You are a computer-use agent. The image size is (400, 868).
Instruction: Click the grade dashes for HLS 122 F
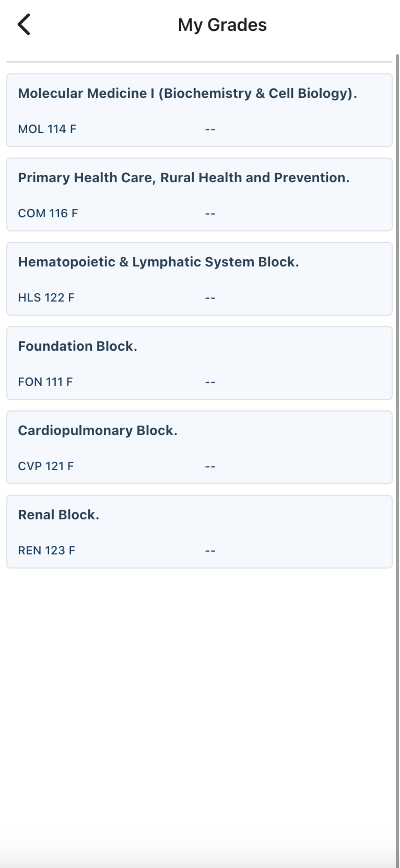pos(210,298)
